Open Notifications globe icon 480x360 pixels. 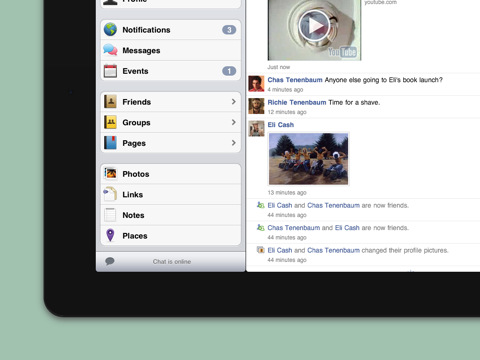[110, 30]
